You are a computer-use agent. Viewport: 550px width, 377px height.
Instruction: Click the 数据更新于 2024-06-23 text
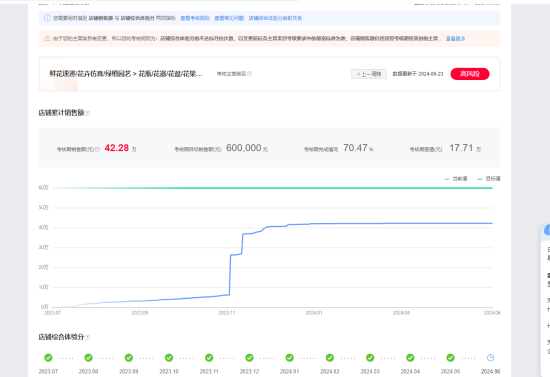point(418,74)
